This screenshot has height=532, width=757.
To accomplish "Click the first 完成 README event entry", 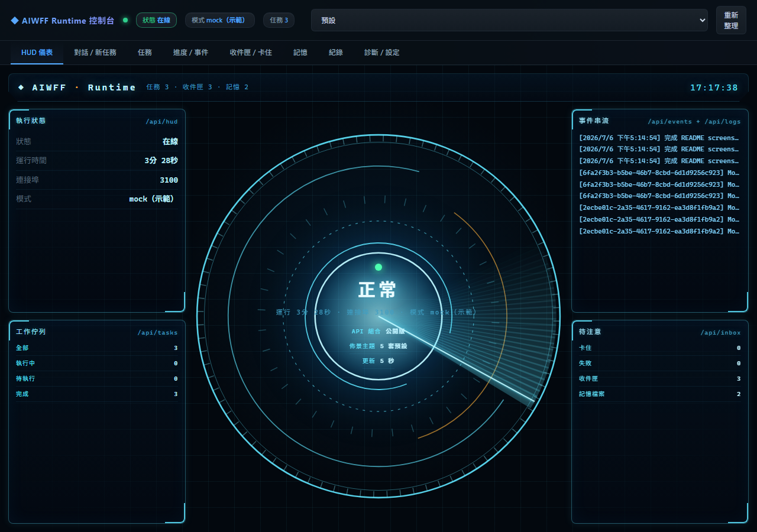I will (x=659, y=138).
